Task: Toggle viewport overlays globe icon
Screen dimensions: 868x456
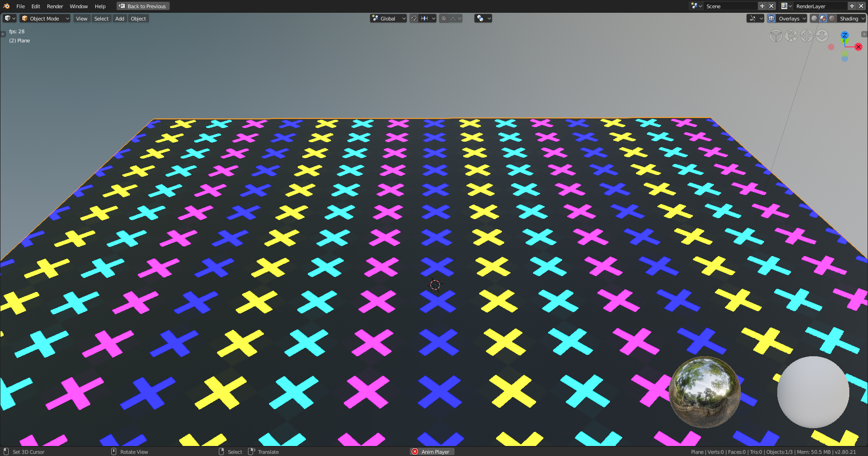Action: pyautogui.click(x=771, y=19)
